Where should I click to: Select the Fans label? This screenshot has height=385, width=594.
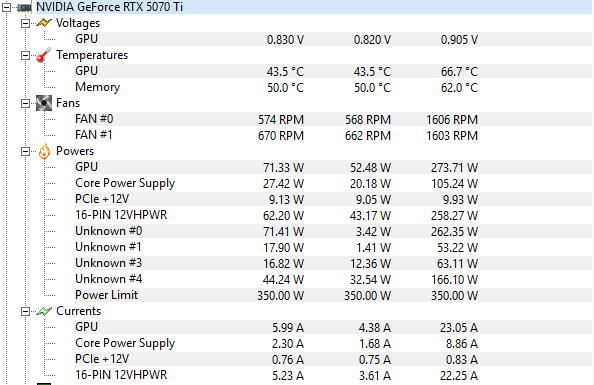tap(68, 103)
